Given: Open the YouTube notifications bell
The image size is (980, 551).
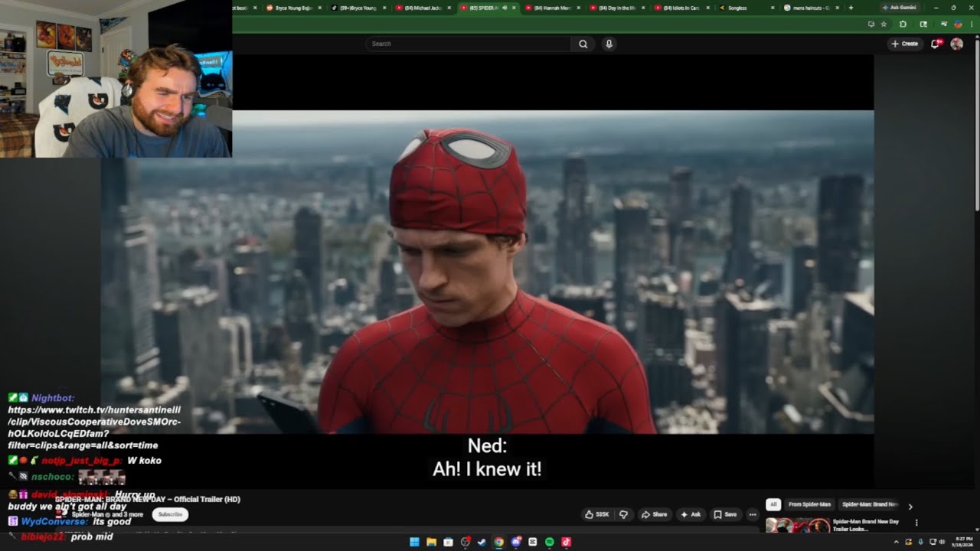Looking at the screenshot, I should coord(935,44).
